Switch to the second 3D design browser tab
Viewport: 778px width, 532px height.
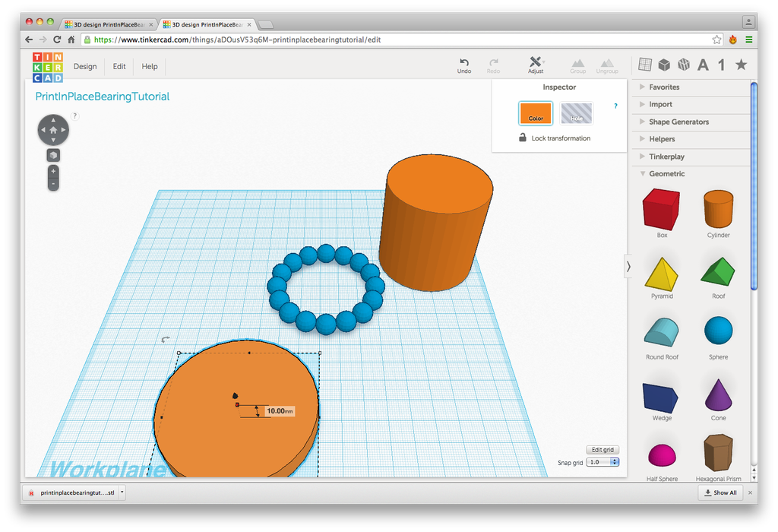[x=207, y=24]
